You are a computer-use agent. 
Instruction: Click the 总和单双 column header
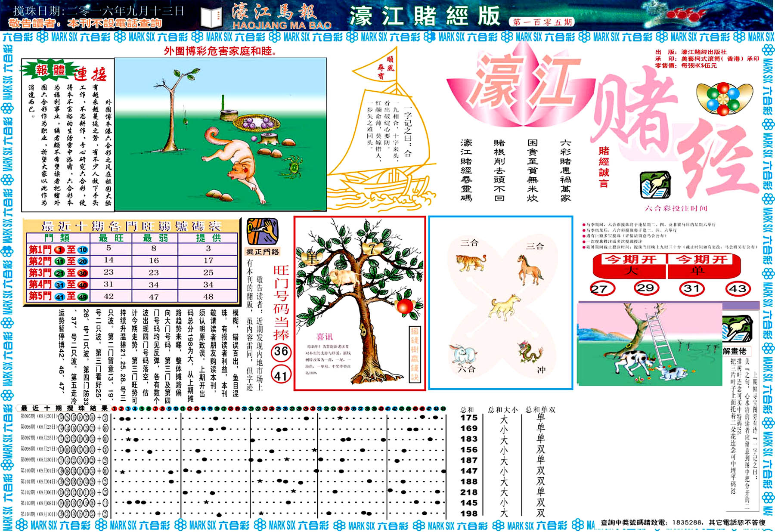coord(540,410)
